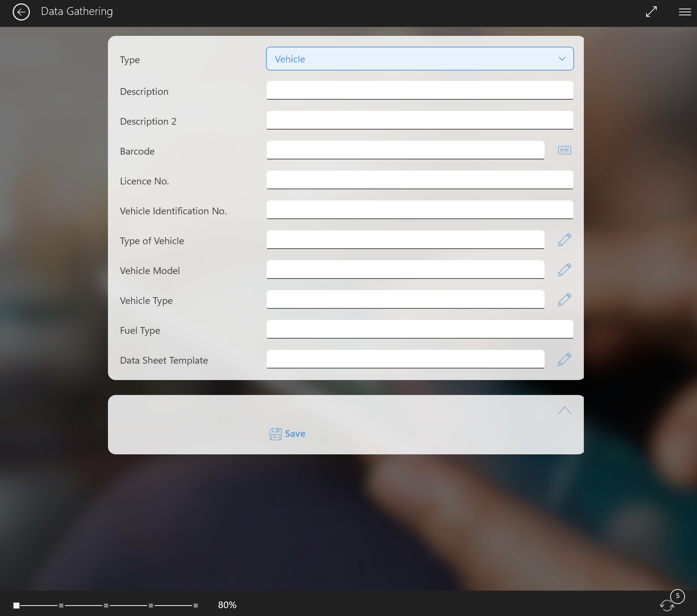This screenshot has width=697, height=616.
Task: Click the sync status icon with badge 5
Action: 671,601
